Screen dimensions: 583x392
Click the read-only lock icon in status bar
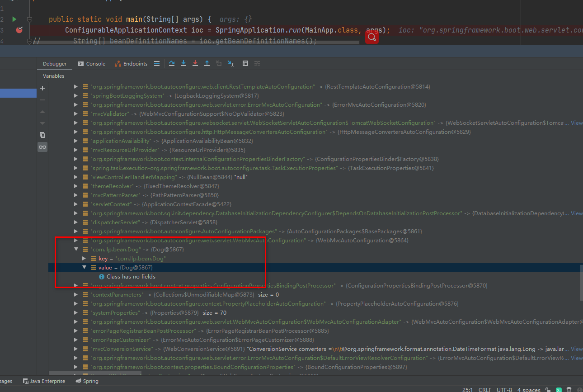(x=548, y=389)
